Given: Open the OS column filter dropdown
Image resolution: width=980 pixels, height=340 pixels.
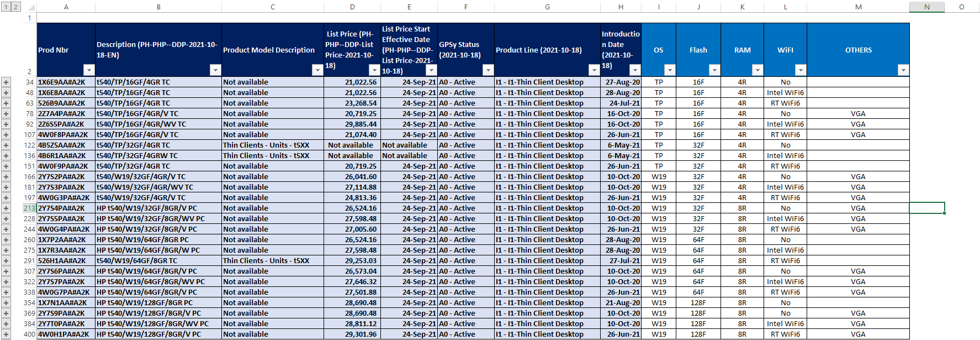Looking at the screenshot, I should tap(670, 70).
